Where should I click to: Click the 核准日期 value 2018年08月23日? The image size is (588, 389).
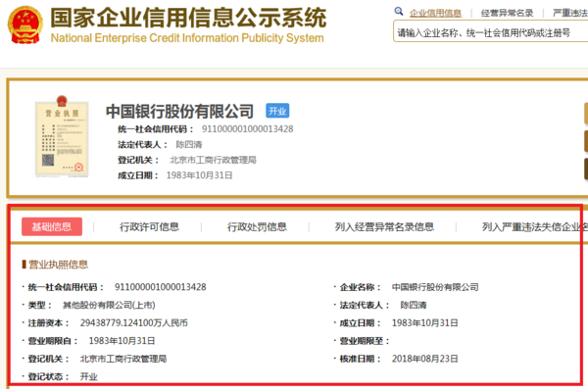(425, 359)
